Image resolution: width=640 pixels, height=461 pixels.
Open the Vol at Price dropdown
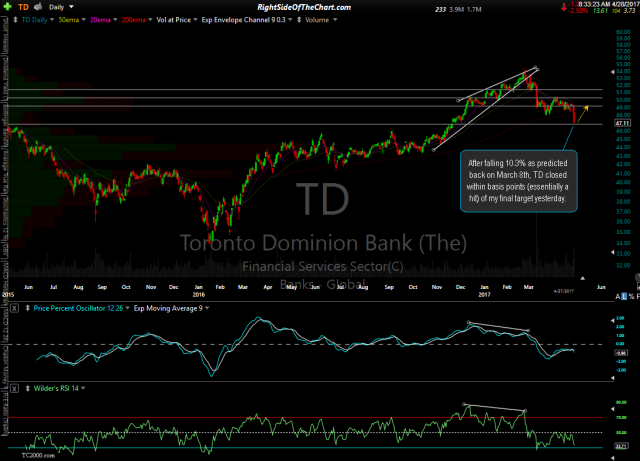(177, 20)
